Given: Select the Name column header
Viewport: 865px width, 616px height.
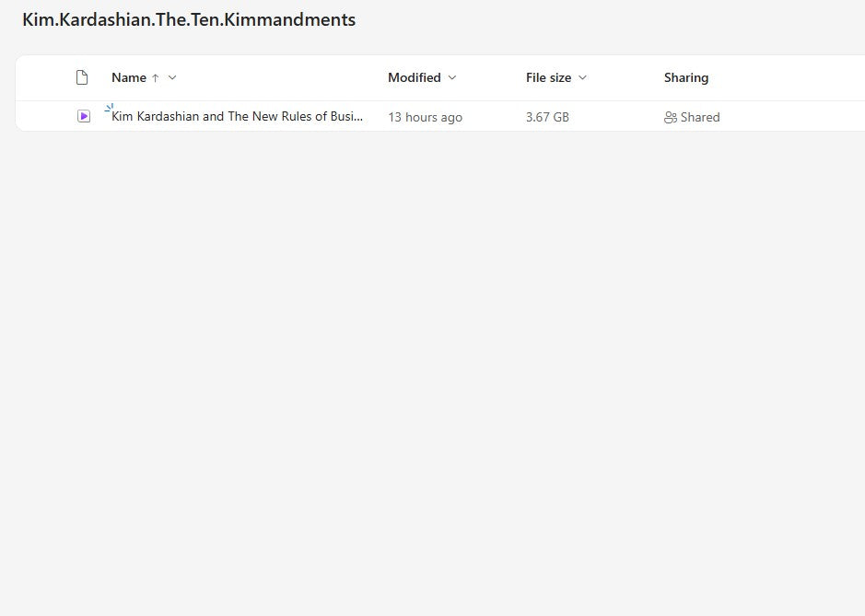Looking at the screenshot, I should (129, 77).
